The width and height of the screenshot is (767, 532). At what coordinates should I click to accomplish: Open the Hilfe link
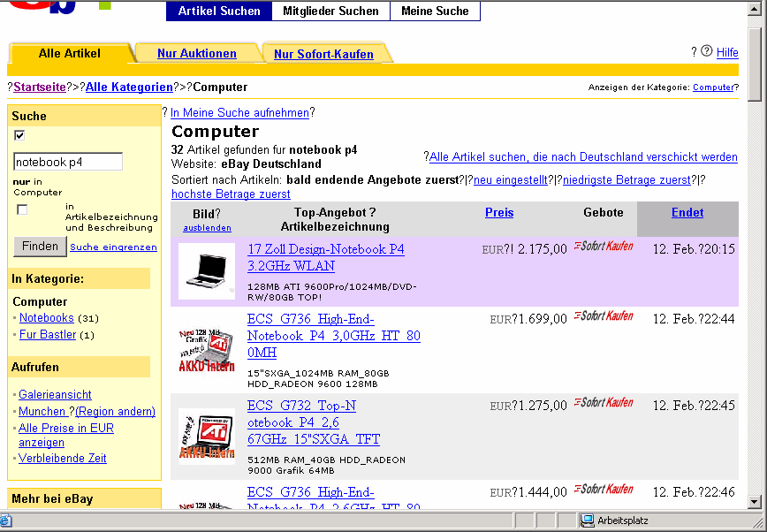[x=727, y=52]
